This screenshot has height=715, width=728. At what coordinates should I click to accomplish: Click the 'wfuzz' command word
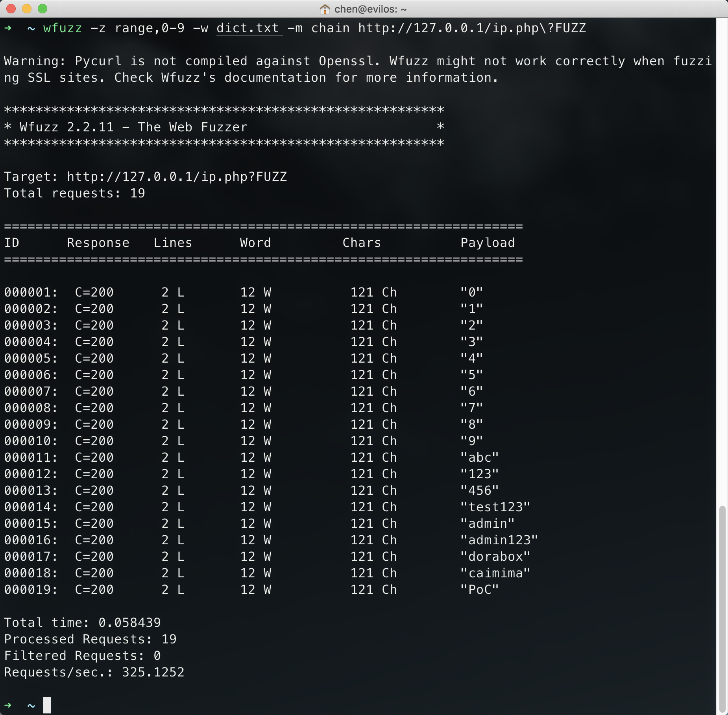tap(63, 28)
